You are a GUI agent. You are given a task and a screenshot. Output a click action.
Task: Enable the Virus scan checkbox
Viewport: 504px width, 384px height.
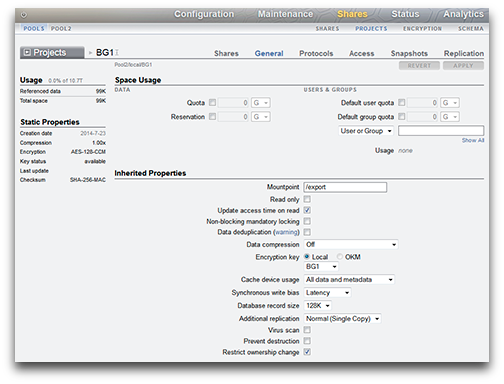(307, 330)
